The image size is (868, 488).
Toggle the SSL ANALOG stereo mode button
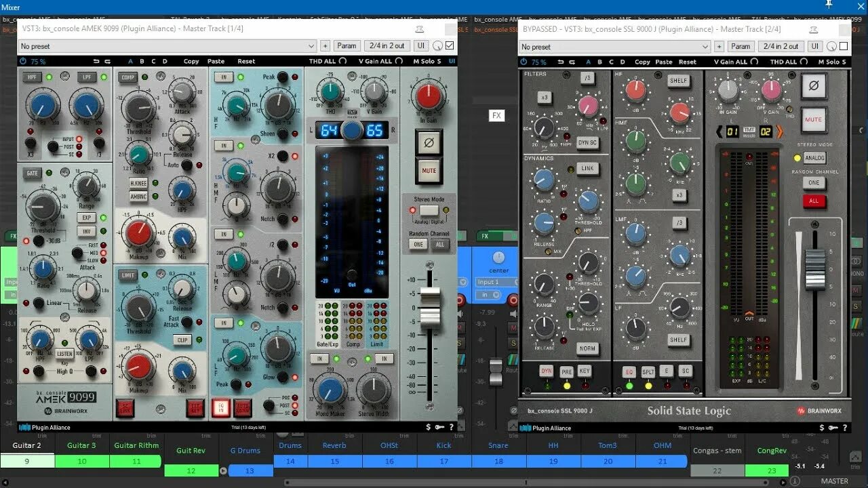[814, 158]
